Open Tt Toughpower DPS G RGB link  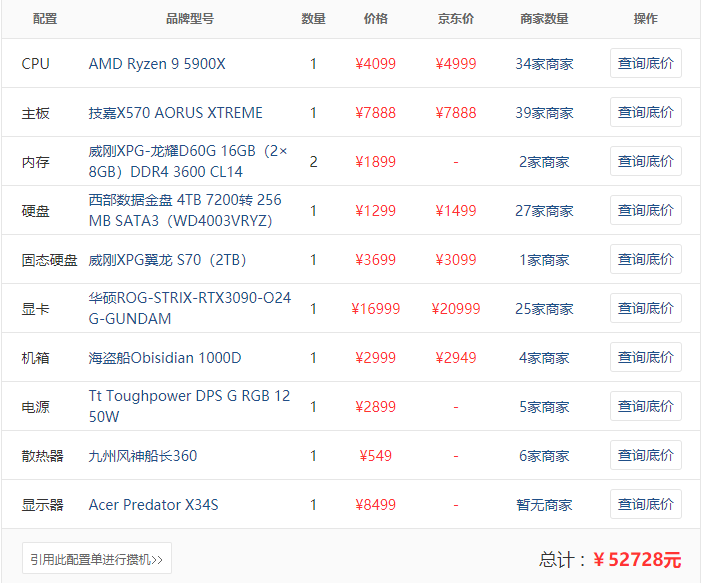coord(189,406)
